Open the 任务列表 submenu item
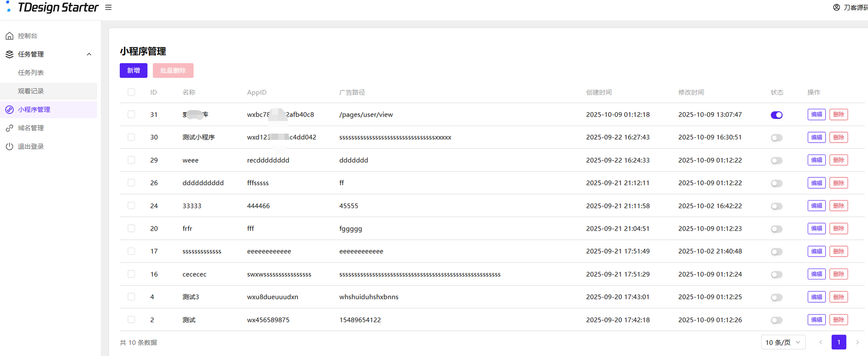 tap(31, 73)
